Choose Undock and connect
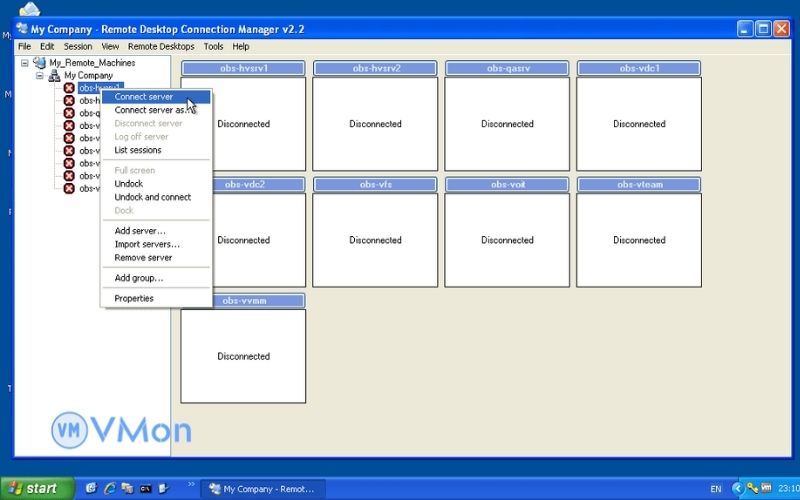 [x=156, y=196]
